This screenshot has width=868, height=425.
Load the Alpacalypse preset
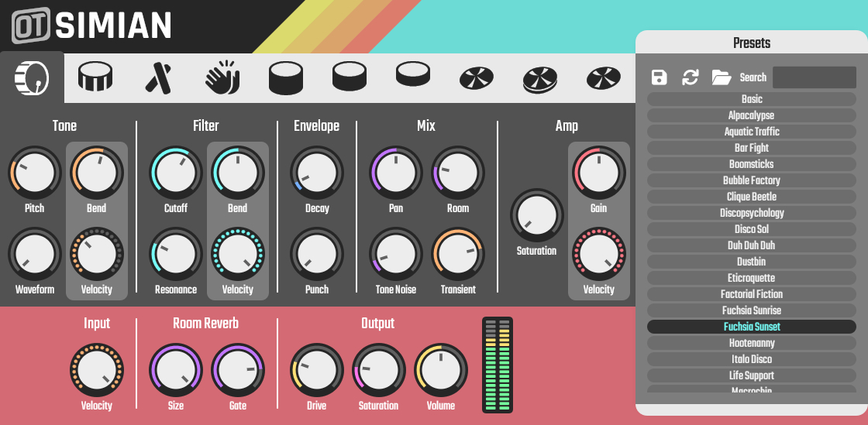coord(752,115)
